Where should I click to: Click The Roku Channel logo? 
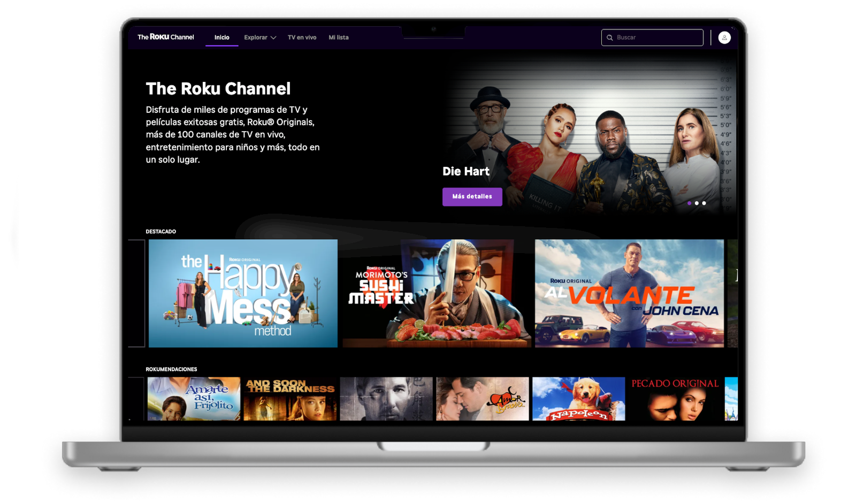point(166,37)
